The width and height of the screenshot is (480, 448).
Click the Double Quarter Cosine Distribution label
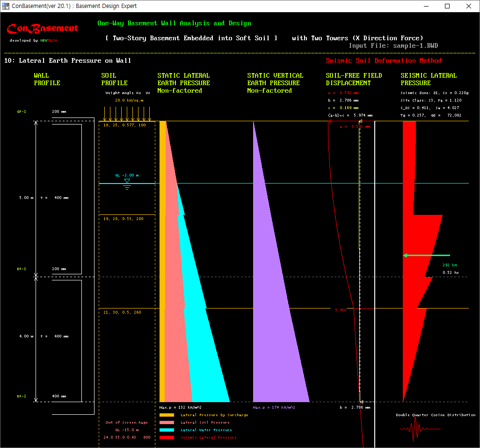(436, 415)
